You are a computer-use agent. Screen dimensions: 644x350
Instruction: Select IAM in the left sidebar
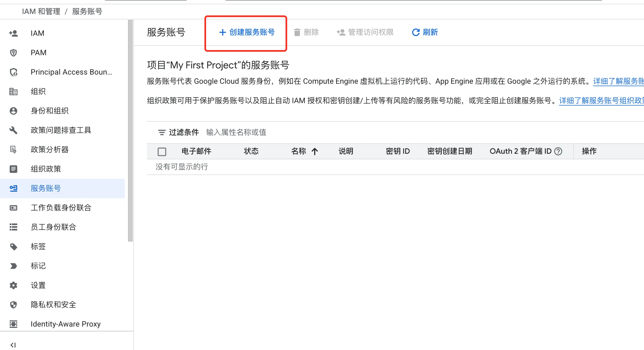37,33
